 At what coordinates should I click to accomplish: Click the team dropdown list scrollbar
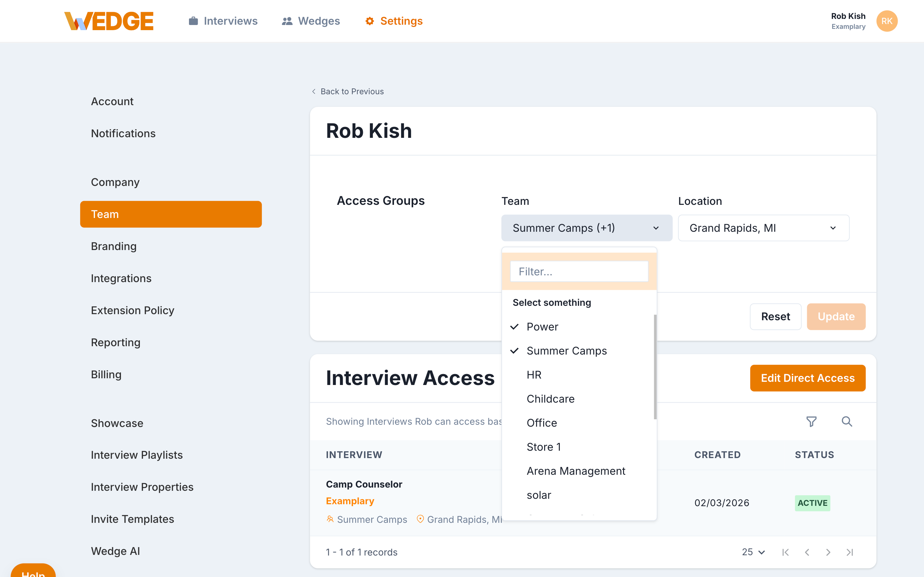point(655,366)
